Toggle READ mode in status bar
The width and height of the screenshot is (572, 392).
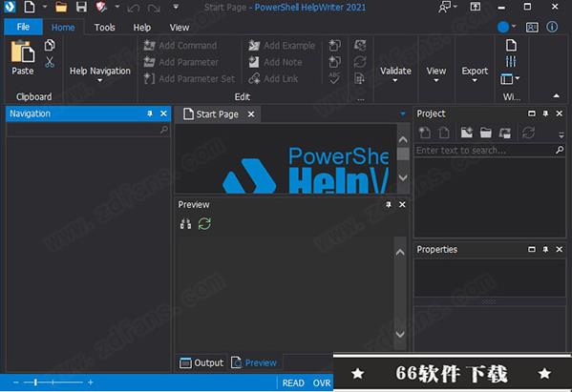(x=293, y=382)
